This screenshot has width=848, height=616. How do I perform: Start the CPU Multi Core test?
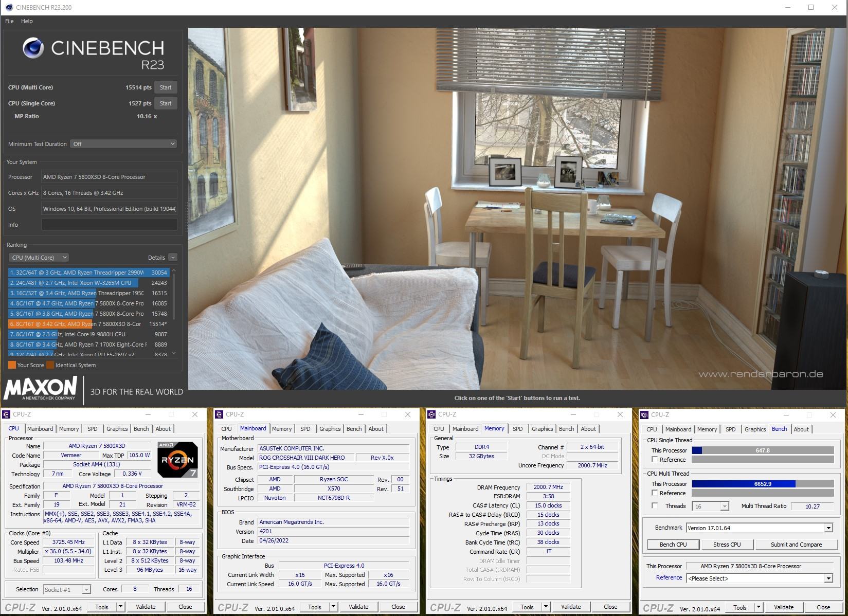[x=166, y=87]
